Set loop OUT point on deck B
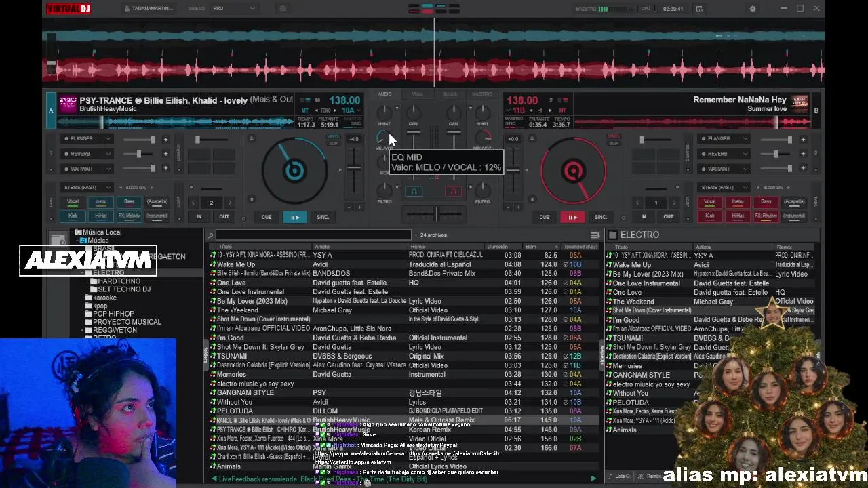 [x=668, y=216]
